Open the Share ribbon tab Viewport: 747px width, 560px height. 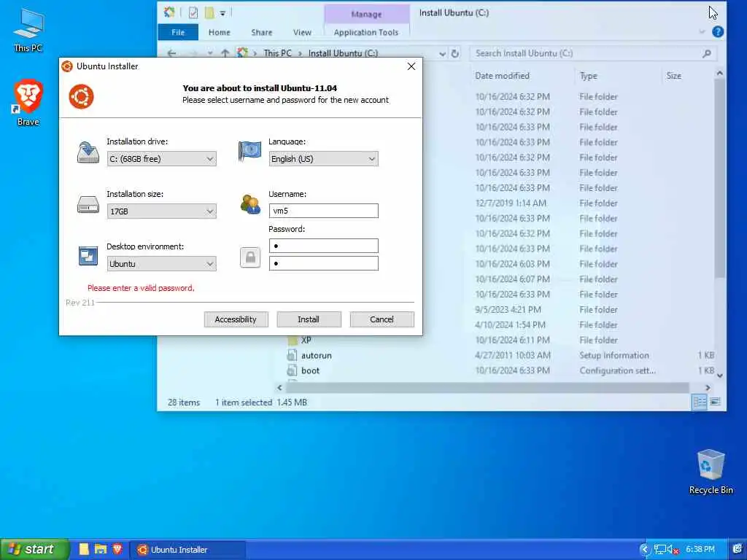pos(262,32)
